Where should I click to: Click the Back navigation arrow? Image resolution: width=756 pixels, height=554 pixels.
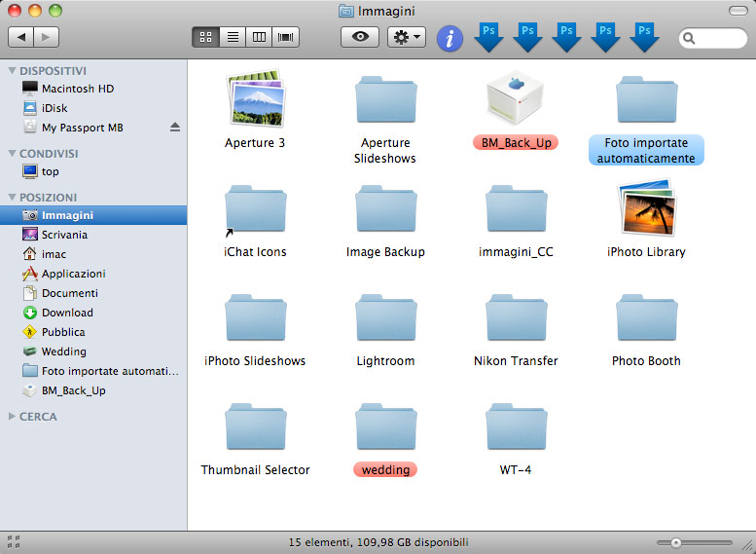coord(20,37)
